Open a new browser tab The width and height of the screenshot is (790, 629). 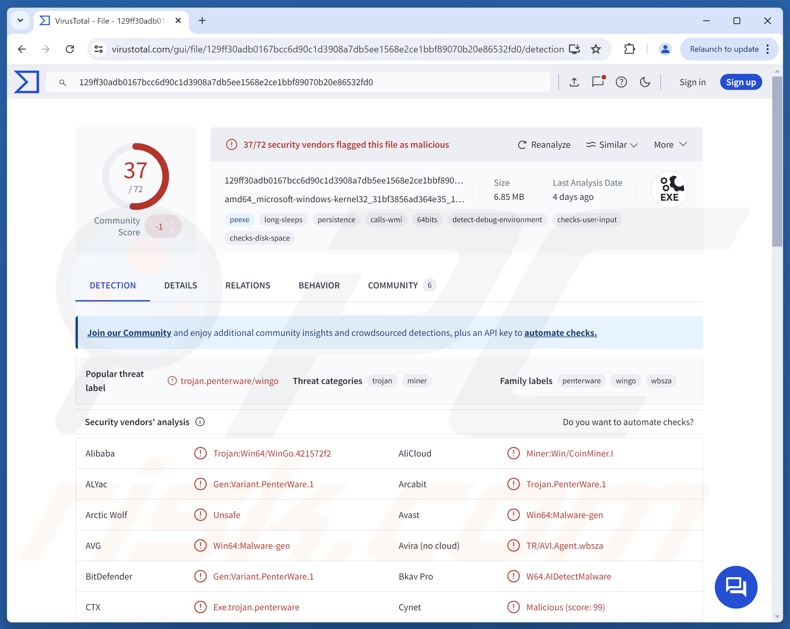[202, 21]
